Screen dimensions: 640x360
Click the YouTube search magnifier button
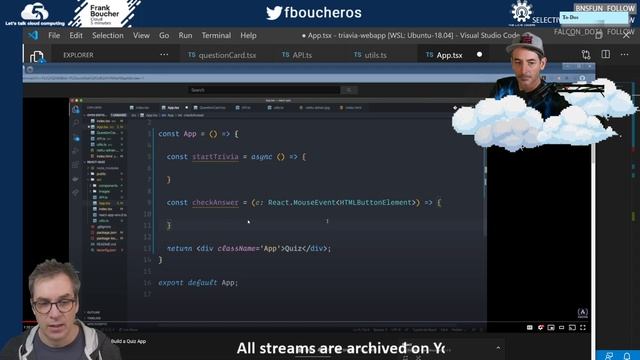pos(349,90)
